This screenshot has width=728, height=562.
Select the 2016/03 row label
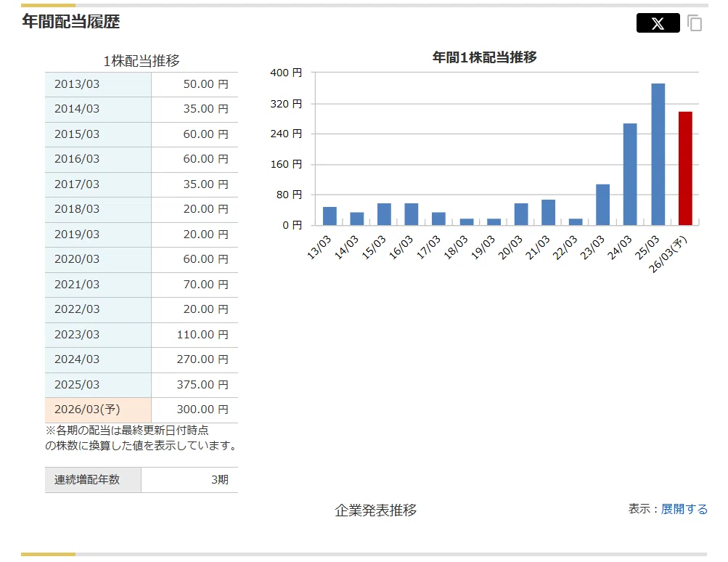[x=98, y=159]
